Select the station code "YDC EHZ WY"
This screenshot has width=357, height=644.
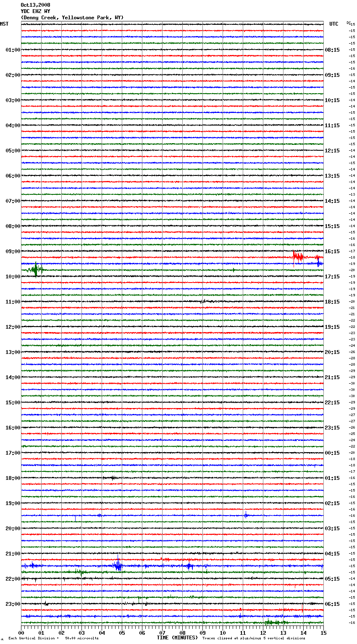pyautogui.click(x=35, y=11)
